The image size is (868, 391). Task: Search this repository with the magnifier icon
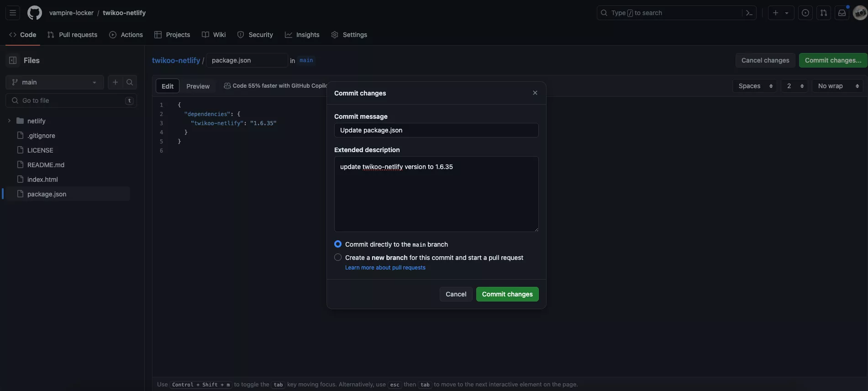[x=130, y=82]
